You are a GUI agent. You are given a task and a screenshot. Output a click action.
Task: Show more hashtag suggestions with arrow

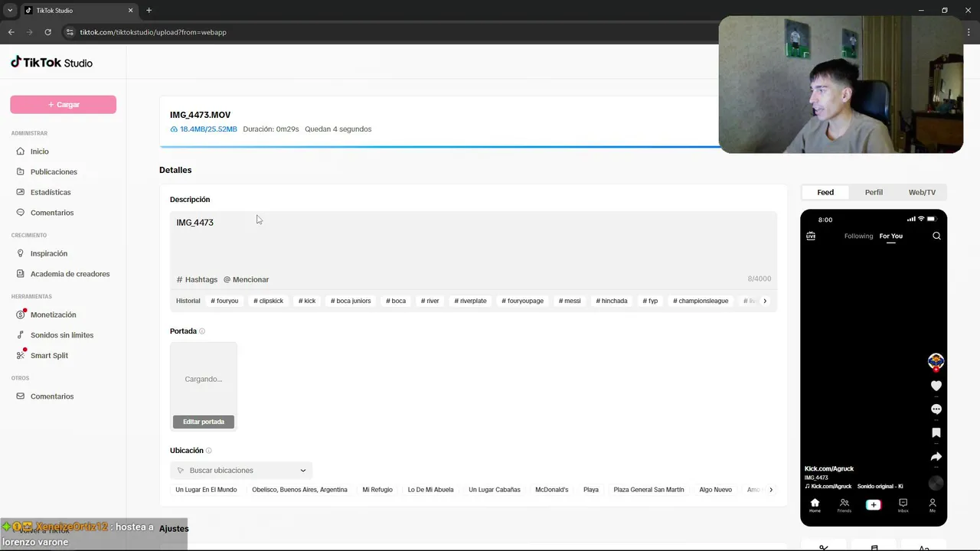click(x=764, y=301)
